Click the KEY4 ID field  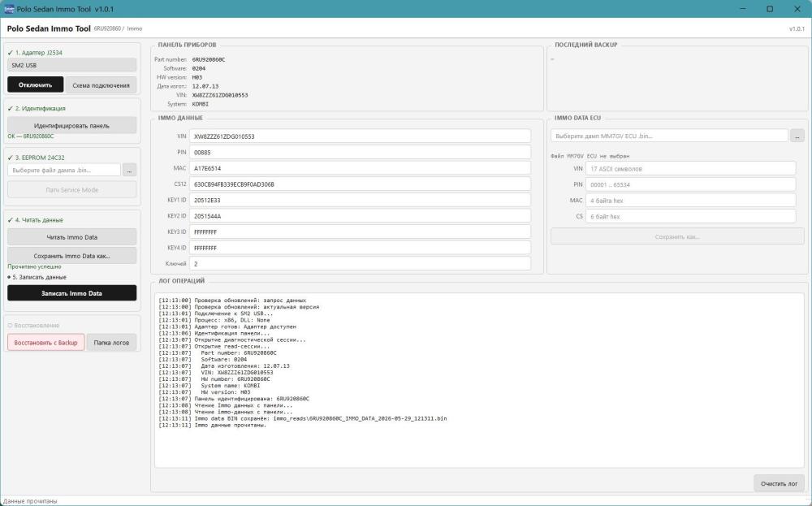[x=360, y=248]
